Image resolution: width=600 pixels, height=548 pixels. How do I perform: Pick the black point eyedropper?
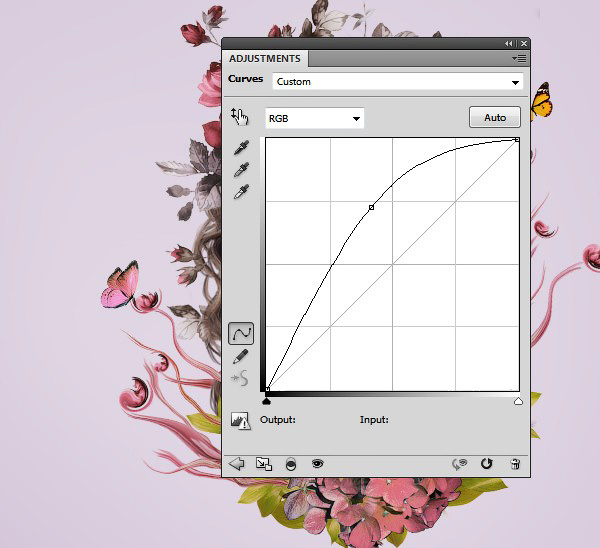tap(241, 147)
